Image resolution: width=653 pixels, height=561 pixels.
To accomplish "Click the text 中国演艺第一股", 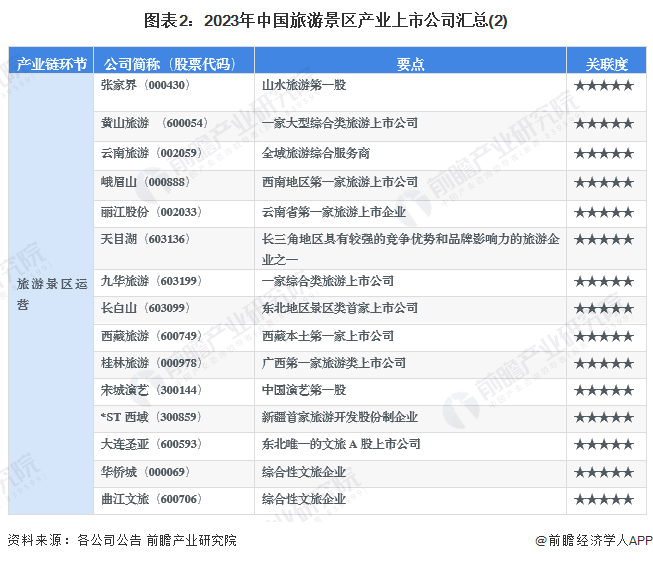I will tap(304, 390).
